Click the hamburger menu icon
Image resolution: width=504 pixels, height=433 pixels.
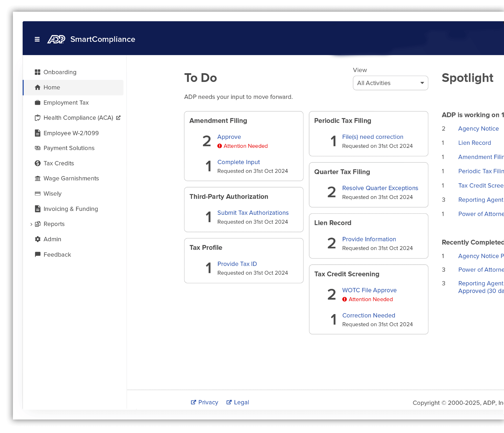37,39
